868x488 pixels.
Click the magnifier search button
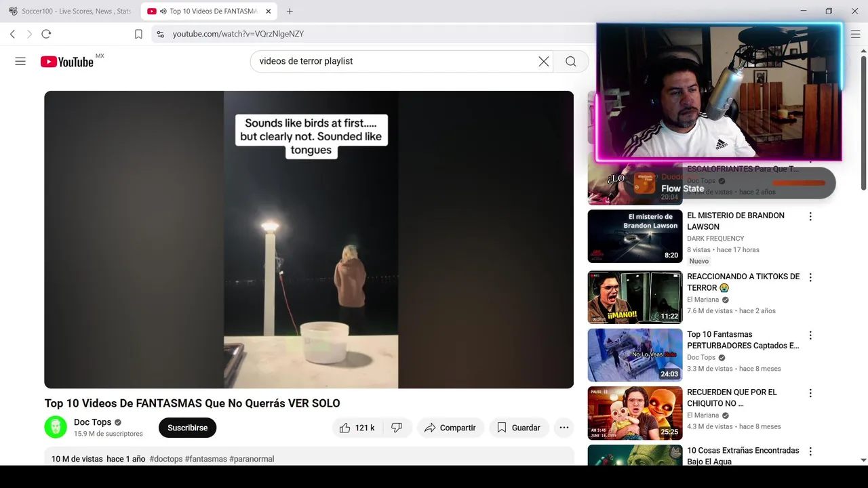[x=571, y=62]
